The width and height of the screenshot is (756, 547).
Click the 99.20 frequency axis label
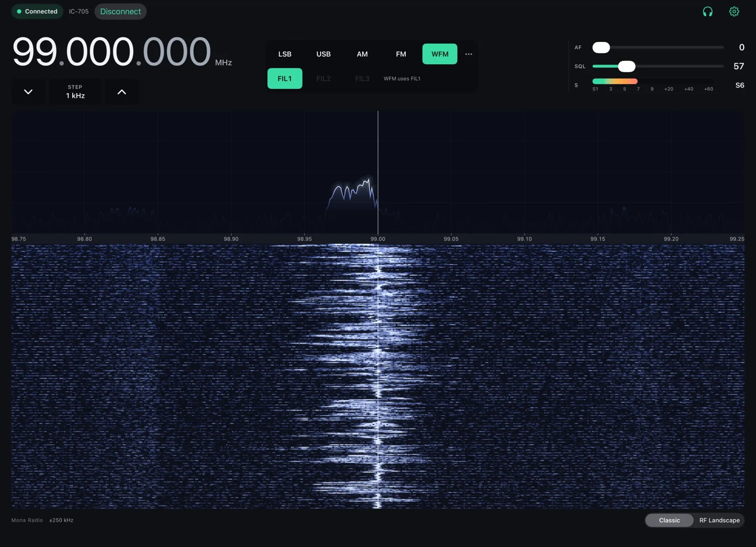click(671, 239)
